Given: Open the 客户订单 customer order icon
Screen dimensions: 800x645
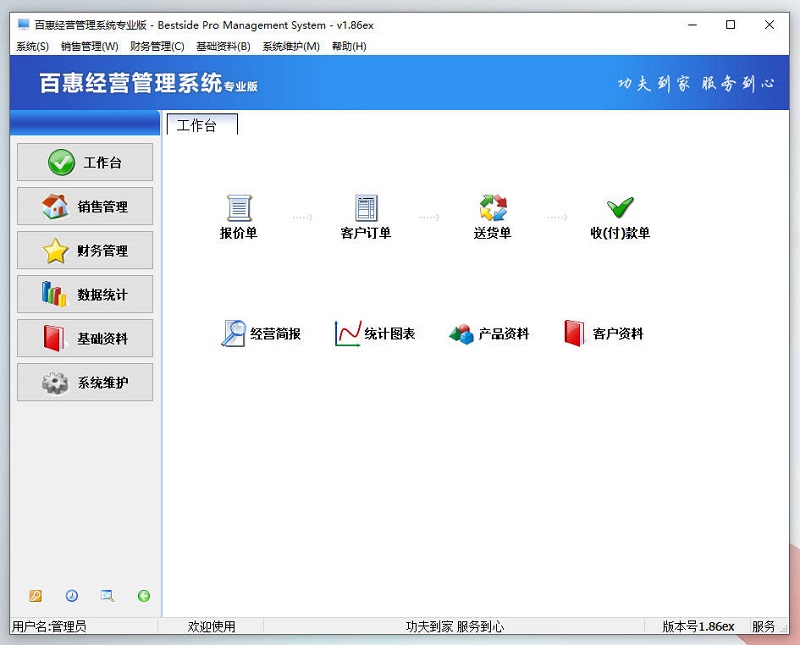Looking at the screenshot, I should (x=366, y=217).
